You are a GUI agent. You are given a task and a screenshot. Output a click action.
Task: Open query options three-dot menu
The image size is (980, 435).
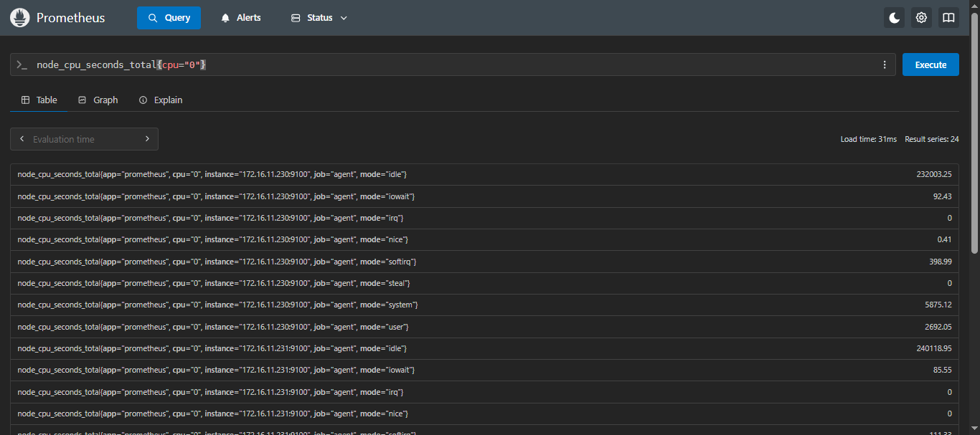pyautogui.click(x=885, y=64)
